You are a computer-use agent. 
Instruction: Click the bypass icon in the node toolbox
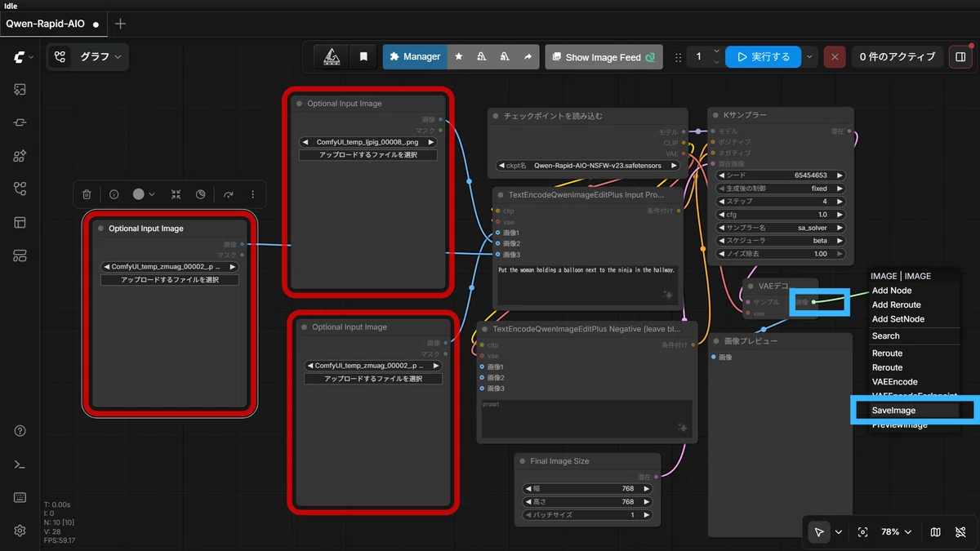click(201, 194)
